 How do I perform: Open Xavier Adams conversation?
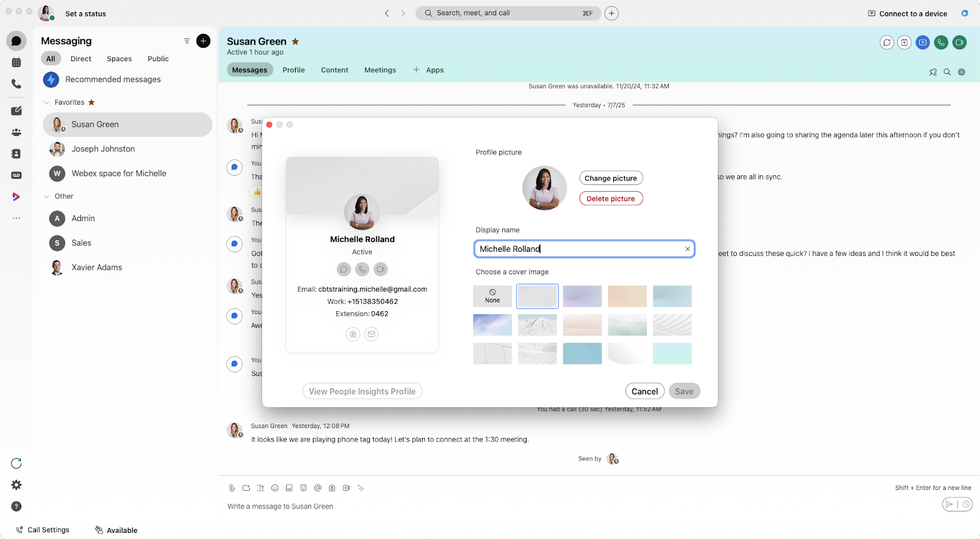click(x=127, y=268)
